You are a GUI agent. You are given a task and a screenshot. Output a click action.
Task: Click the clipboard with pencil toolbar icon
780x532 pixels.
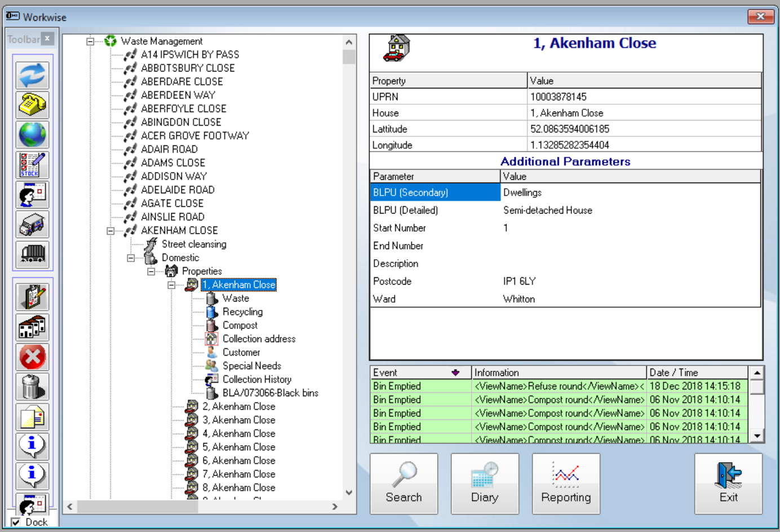[x=32, y=298]
